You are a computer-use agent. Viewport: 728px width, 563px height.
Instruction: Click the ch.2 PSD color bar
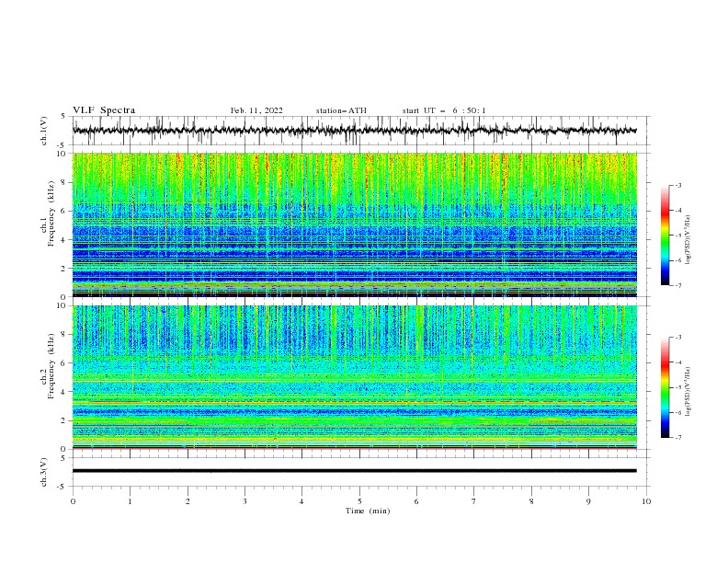pos(665,387)
